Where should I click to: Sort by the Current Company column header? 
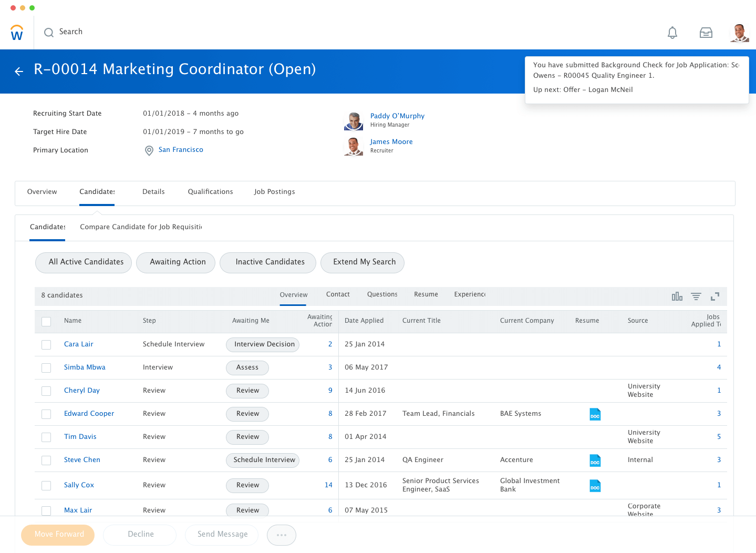pyautogui.click(x=527, y=321)
